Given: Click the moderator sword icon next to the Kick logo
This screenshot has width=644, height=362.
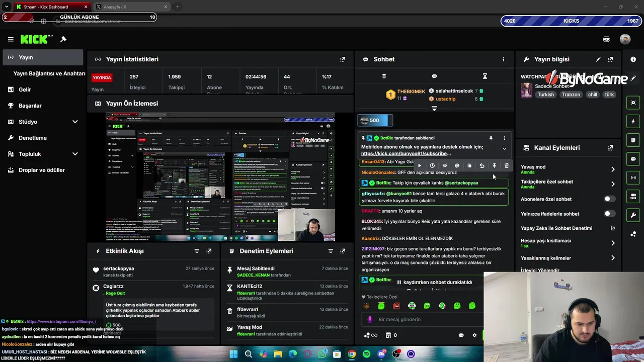Looking at the screenshot, I should pyautogui.click(x=63, y=39).
